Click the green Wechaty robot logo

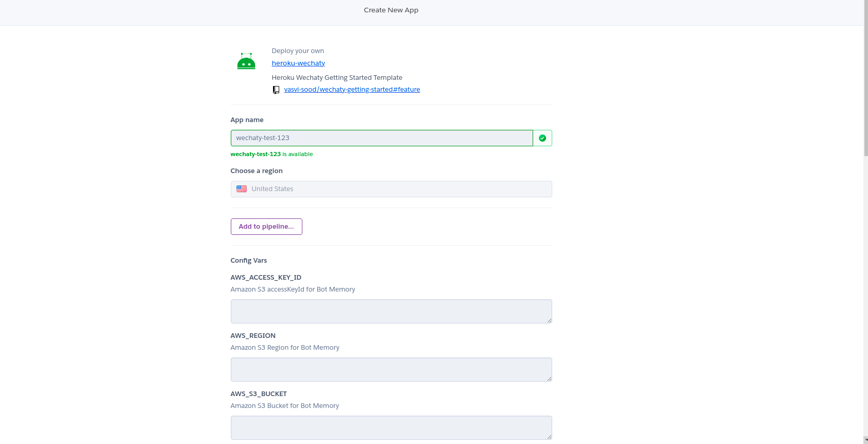coord(246,61)
